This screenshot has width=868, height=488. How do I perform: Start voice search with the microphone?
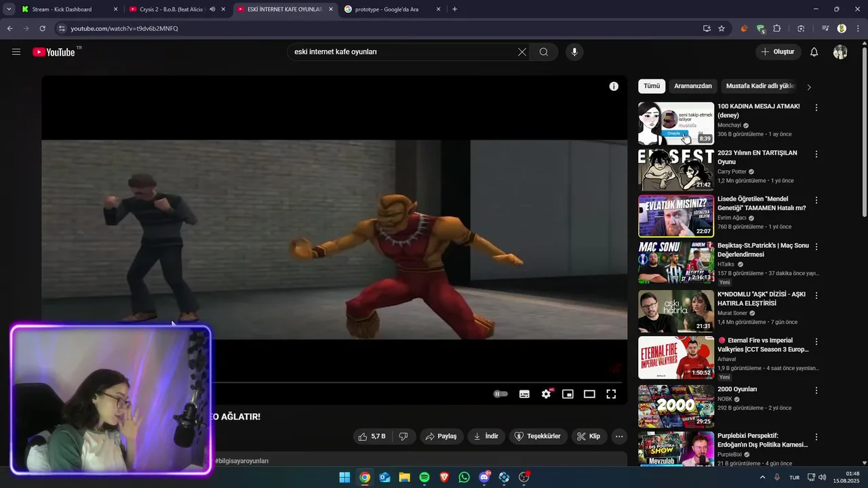pyautogui.click(x=574, y=52)
